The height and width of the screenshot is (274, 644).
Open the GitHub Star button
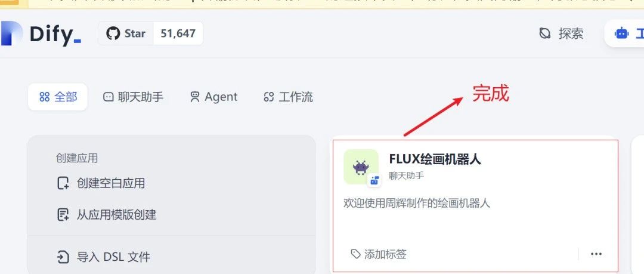[x=126, y=33]
